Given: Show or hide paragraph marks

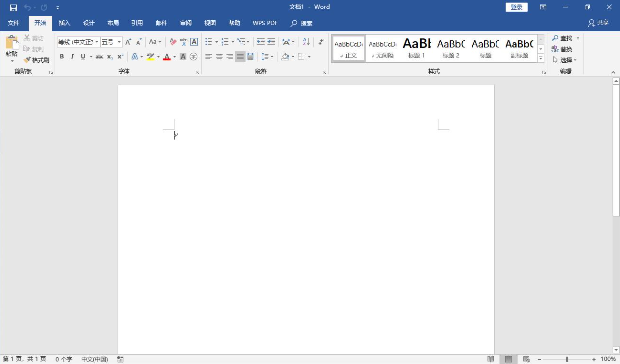Looking at the screenshot, I should pos(322,42).
